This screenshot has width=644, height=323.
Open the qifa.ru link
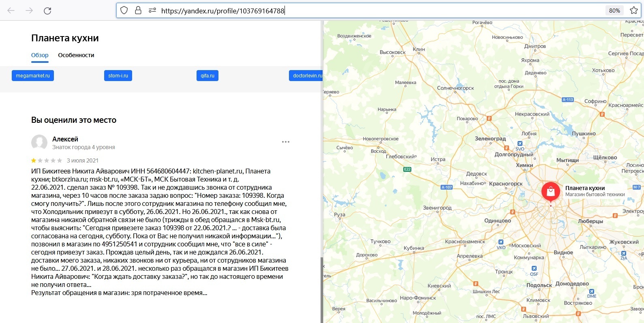208,76
